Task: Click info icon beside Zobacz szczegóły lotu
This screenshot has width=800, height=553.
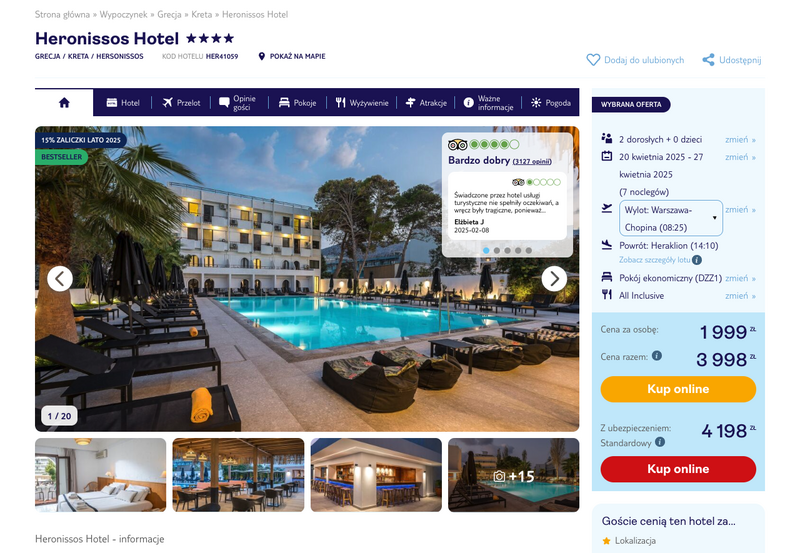Action: tap(697, 260)
